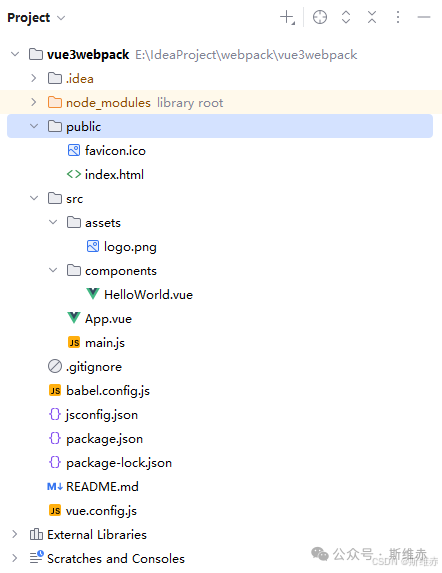Click the markdown icon beside README.md

click(55, 487)
